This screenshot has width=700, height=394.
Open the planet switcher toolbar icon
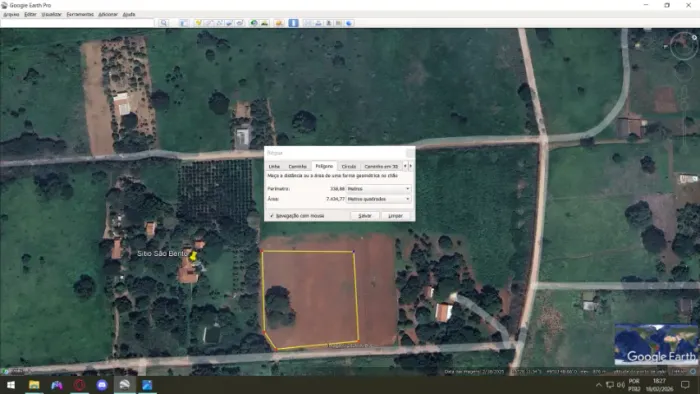(x=279, y=23)
